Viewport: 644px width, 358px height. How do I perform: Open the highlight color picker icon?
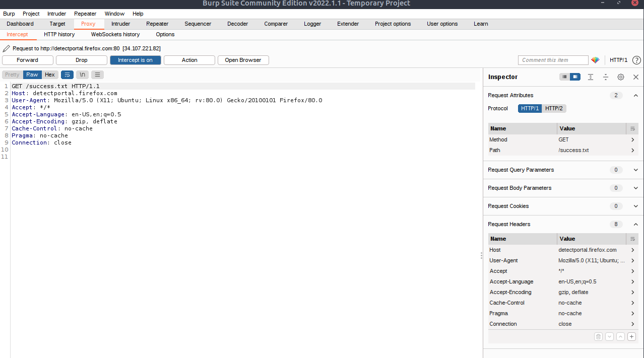click(x=596, y=60)
